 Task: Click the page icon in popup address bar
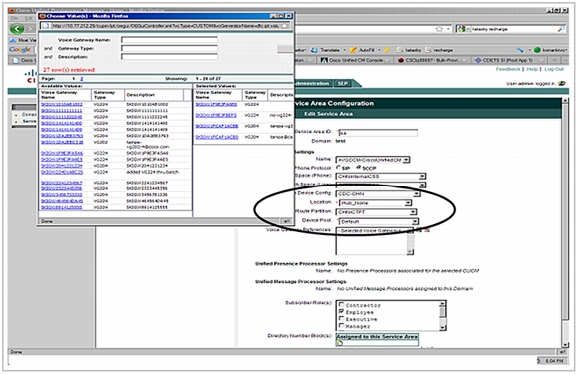pyautogui.click(x=45, y=26)
